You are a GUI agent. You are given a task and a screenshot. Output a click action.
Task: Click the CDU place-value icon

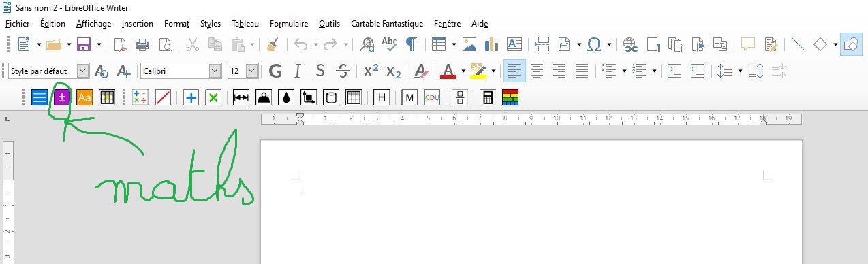coord(432,97)
